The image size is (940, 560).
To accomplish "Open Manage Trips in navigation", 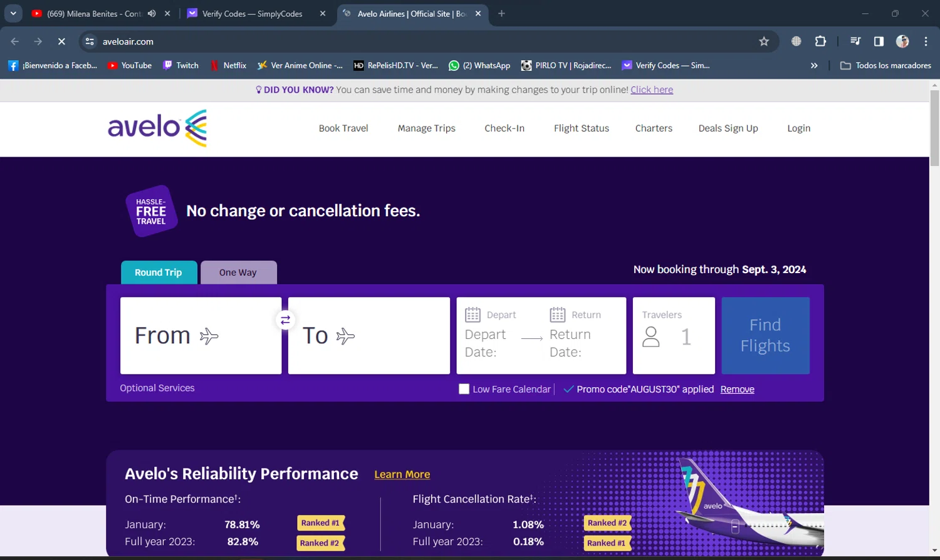I will pos(426,128).
